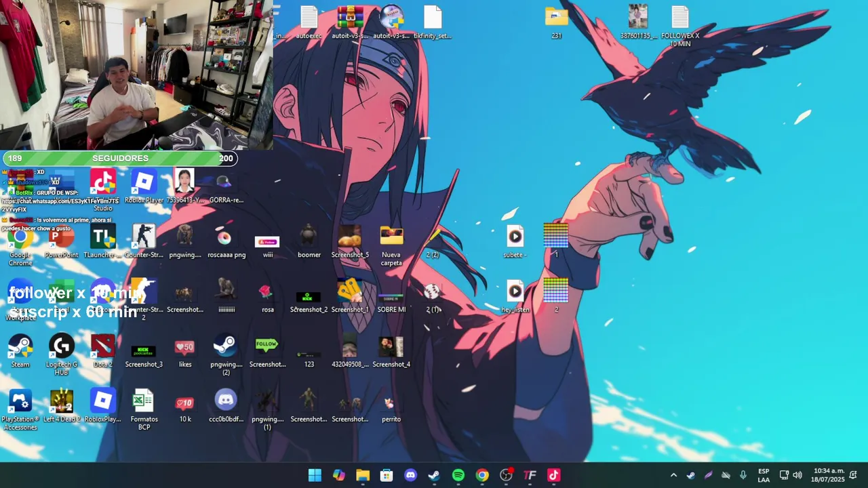Image resolution: width=868 pixels, height=488 pixels.
Task: Click the "follower x 10 min" overlay text
Action: click(x=76, y=293)
